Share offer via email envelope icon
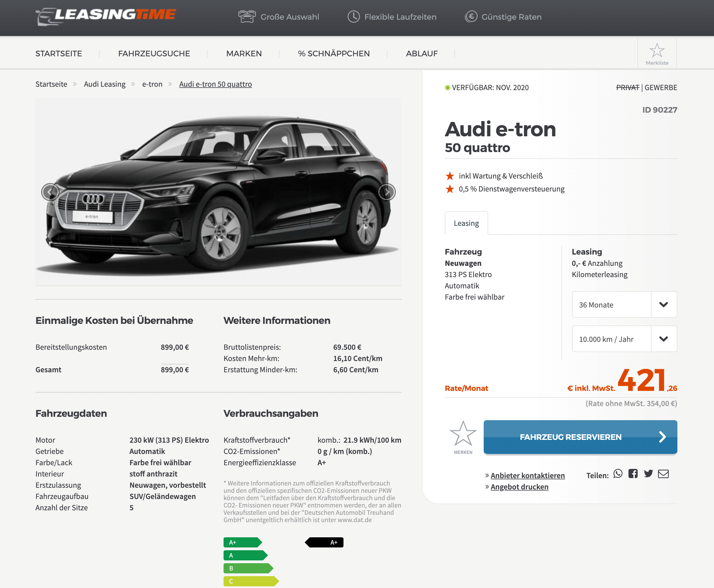 663,473
